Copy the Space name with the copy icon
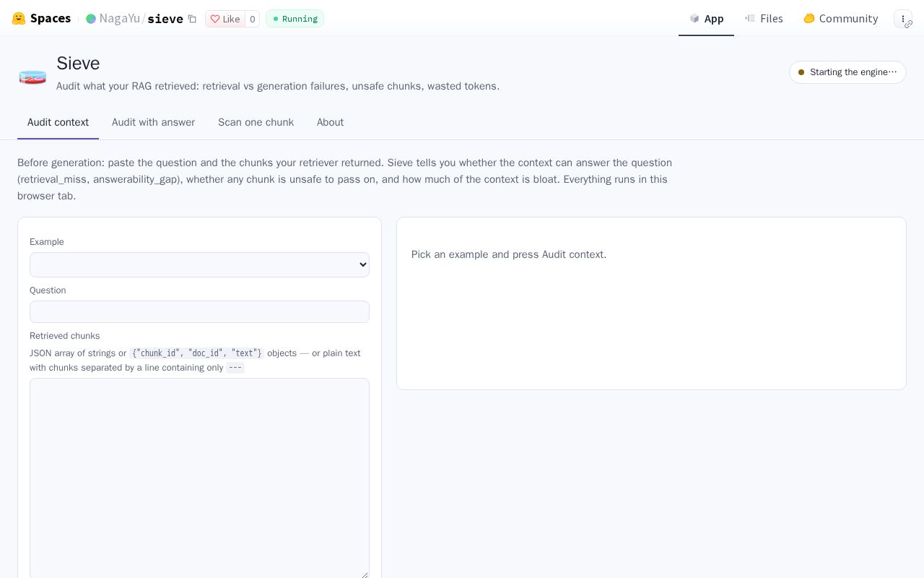The height and width of the screenshot is (578, 924). [192, 19]
